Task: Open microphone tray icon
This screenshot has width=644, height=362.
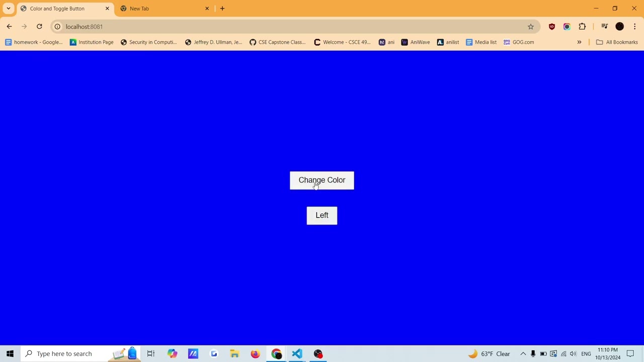Action: click(x=533, y=354)
